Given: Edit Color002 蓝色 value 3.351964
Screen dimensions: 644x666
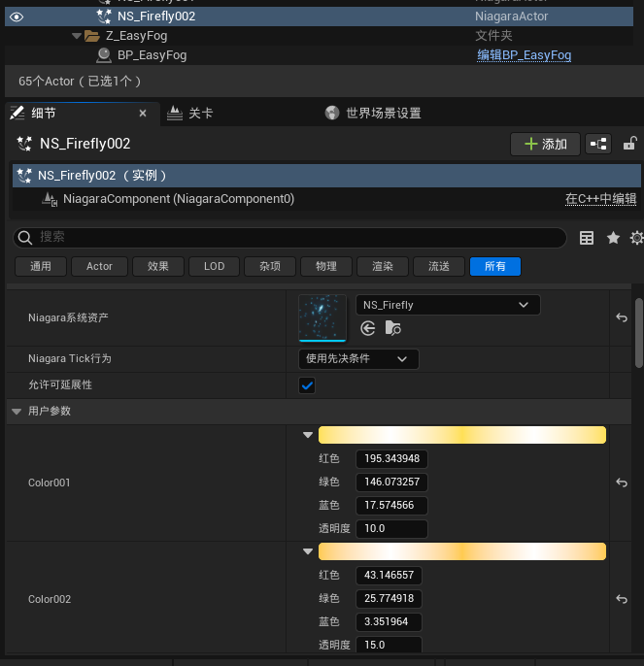Looking at the screenshot, I should pos(389,621).
